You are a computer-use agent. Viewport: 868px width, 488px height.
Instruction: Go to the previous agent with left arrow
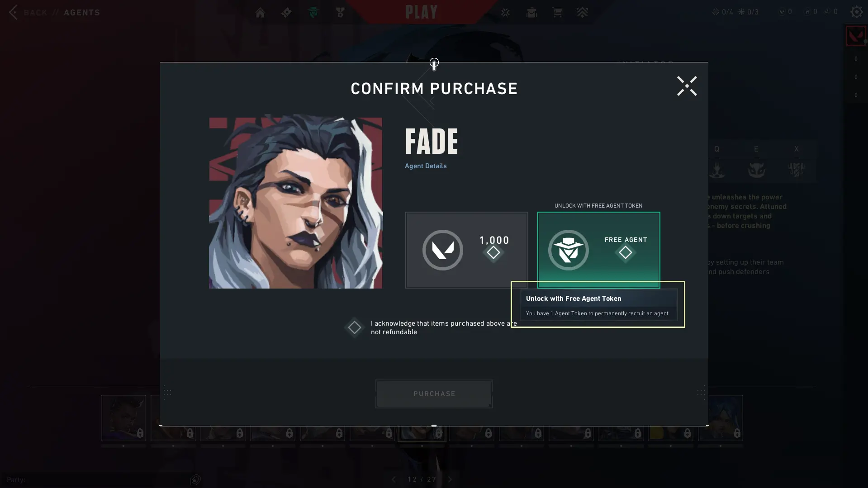pyautogui.click(x=394, y=479)
